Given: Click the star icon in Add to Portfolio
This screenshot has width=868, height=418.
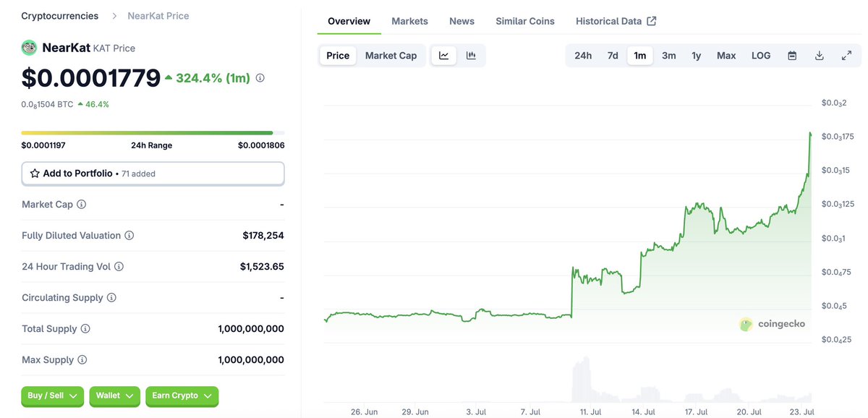Looking at the screenshot, I should [x=35, y=174].
